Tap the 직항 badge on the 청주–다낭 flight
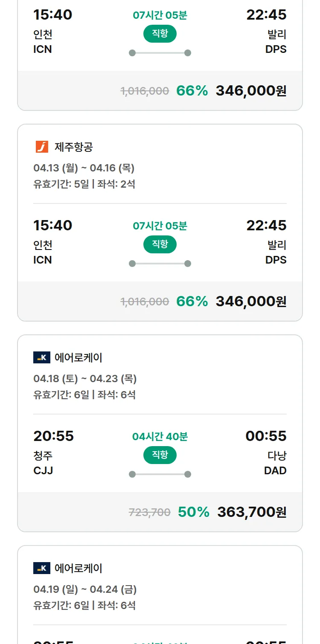This screenshot has height=644, width=320. pyautogui.click(x=160, y=455)
